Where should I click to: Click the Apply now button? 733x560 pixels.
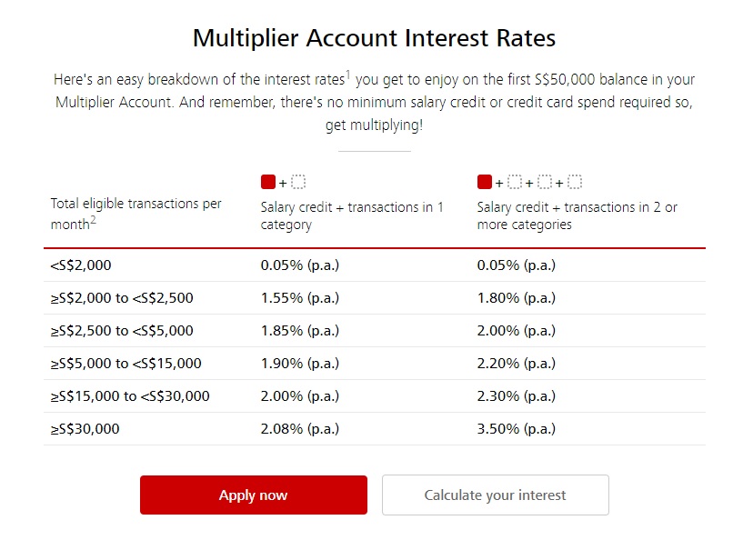point(254,495)
